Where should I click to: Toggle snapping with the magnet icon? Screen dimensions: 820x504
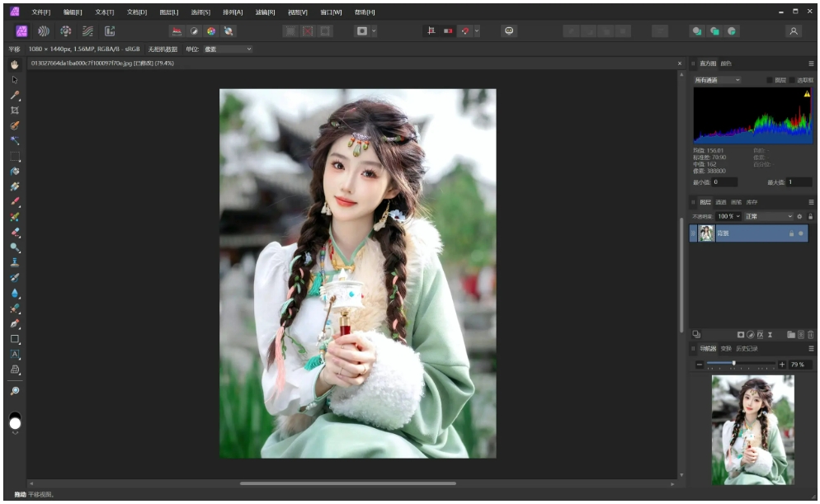pyautogui.click(x=465, y=31)
